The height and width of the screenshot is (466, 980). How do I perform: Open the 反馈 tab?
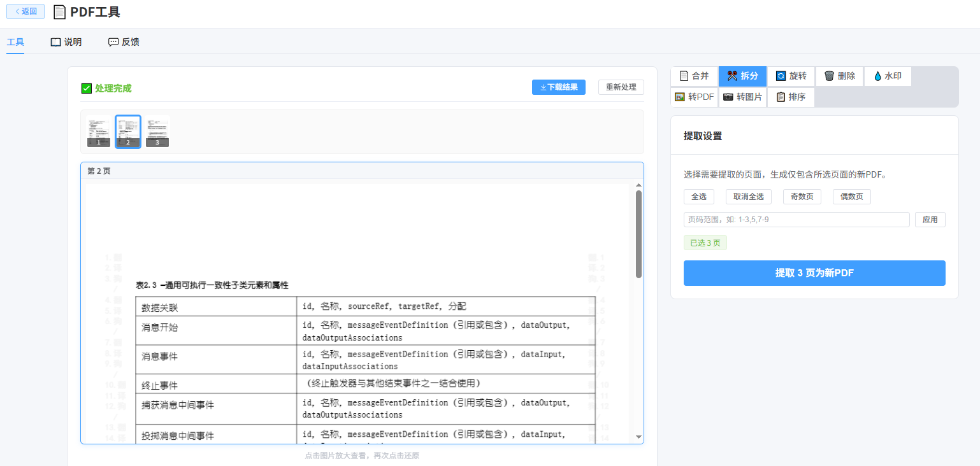124,42
